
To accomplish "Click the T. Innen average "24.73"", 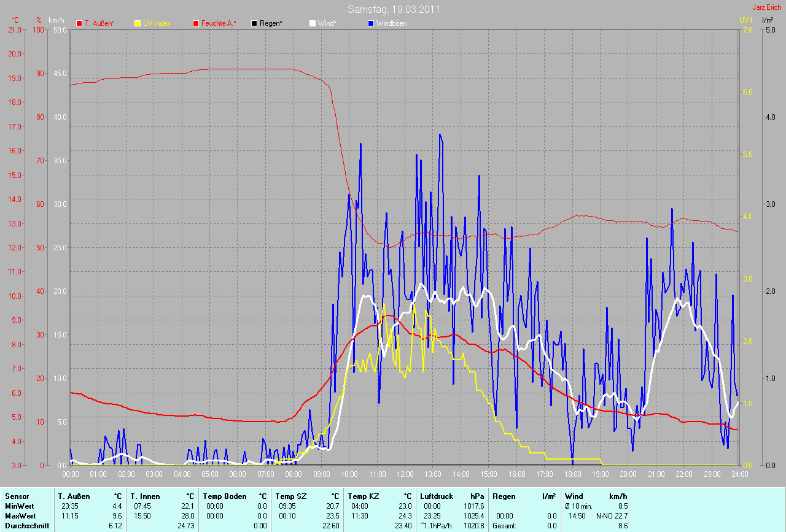I will click(185, 525).
